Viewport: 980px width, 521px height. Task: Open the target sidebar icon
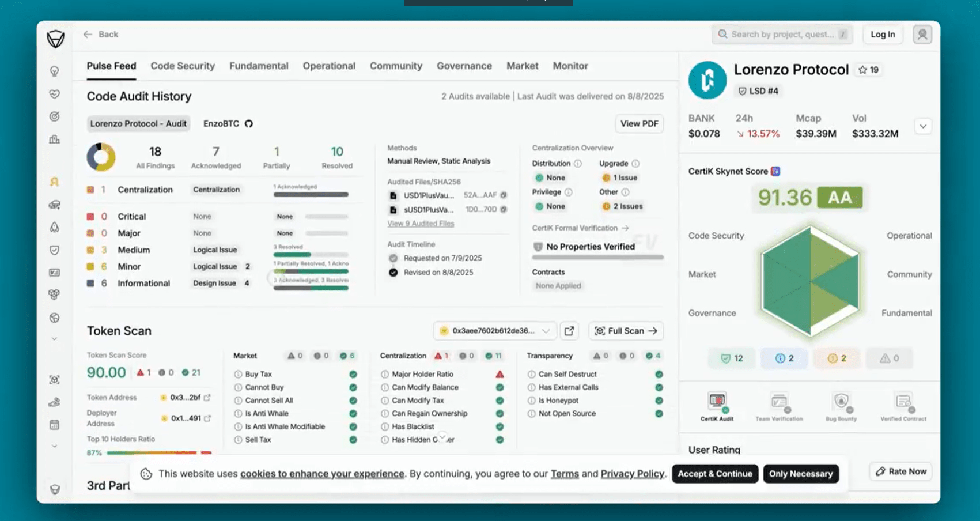tap(55, 116)
